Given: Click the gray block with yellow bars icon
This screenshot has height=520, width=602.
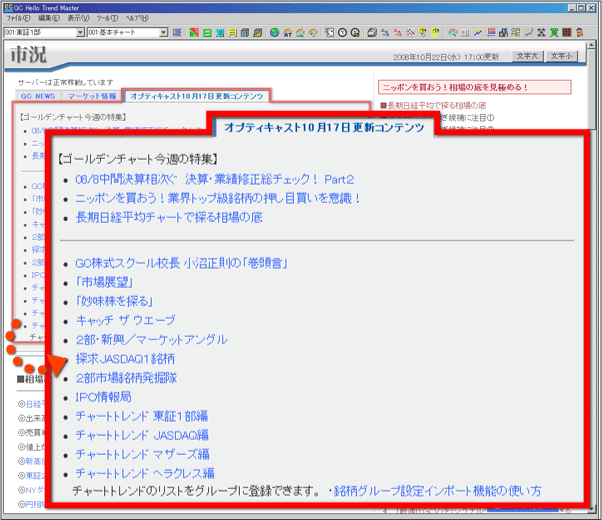Looking at the screenshot, I should click(257, 33).
